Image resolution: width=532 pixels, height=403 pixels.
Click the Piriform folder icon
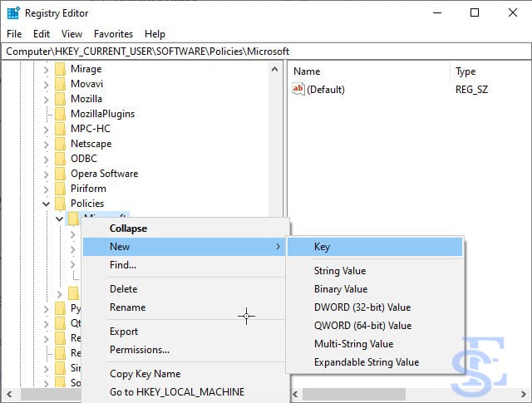[x=60, y=189]
